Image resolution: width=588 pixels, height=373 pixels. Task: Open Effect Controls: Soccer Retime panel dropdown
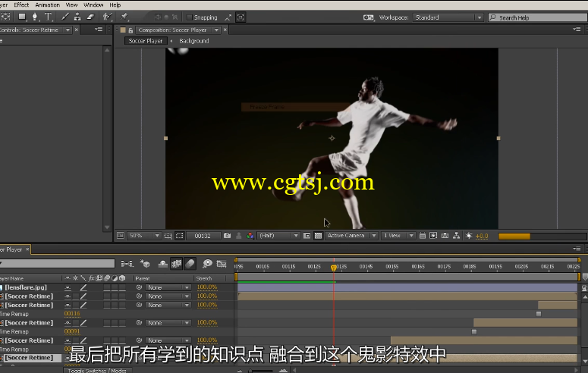click(x=68, y=30)
